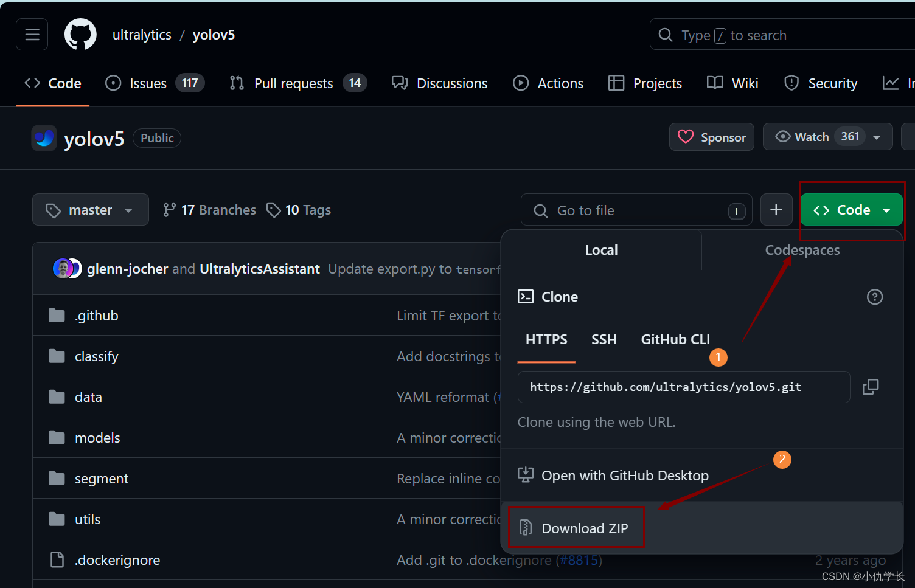Click the plus add file button

(776, 210)
